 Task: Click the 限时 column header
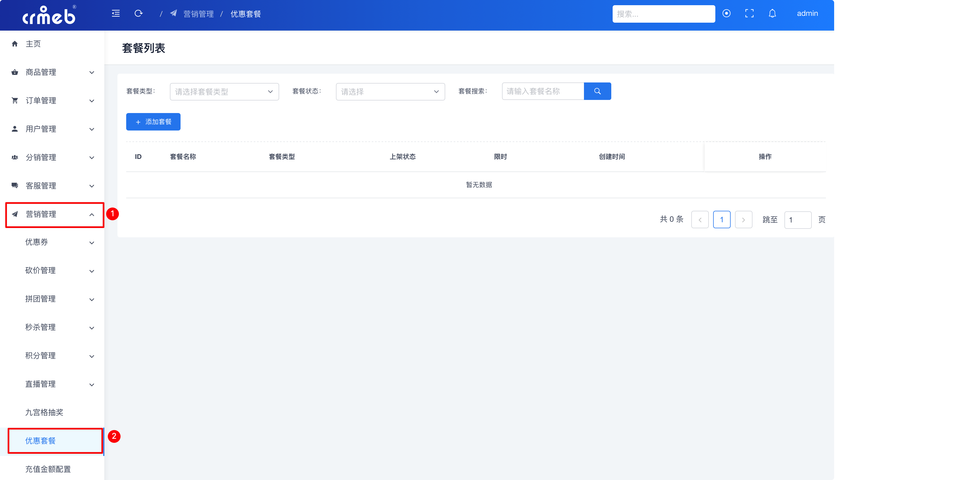pyautogui.click(x=500, y=157)
